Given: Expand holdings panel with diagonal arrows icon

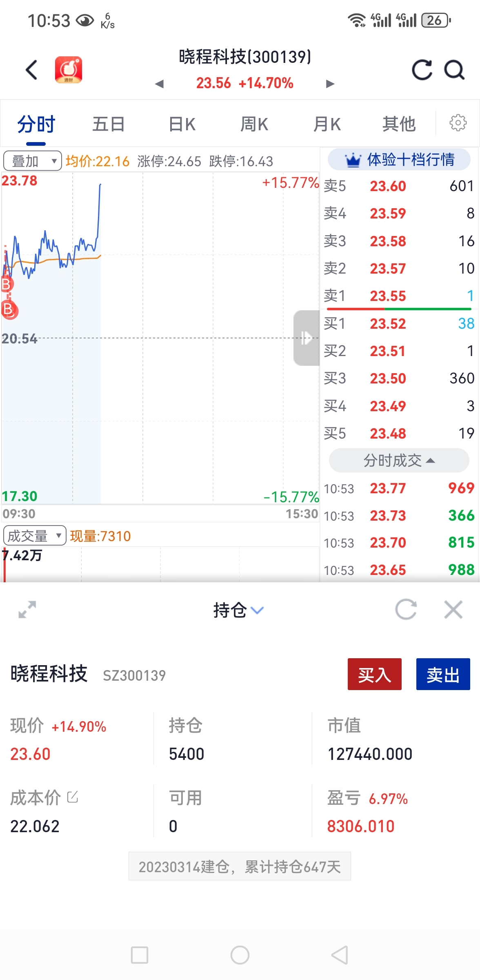Looking at the screenshot, I should tap(27, 610).
